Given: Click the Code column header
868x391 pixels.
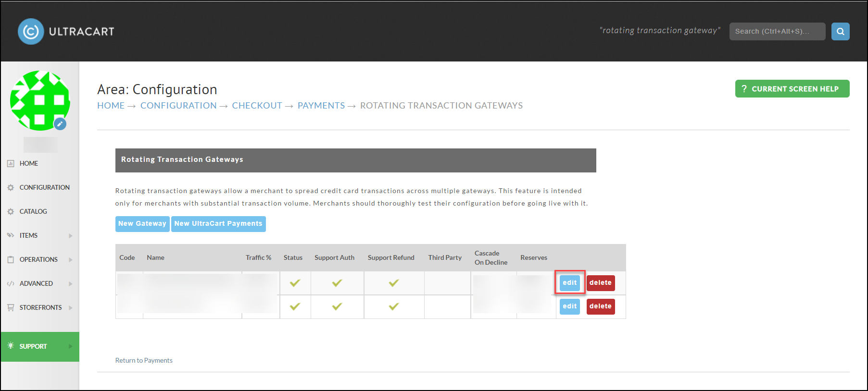Looking at the screenshot, I should point(127,257).
